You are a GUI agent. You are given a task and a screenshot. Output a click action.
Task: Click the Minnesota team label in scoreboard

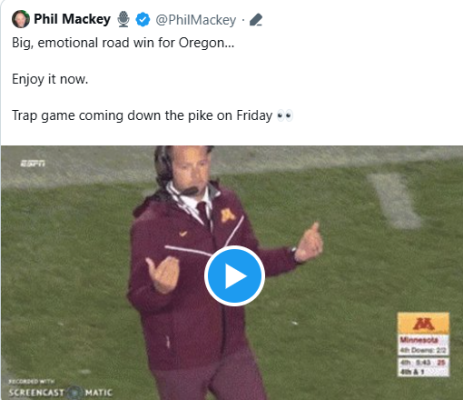click(419, 340)
